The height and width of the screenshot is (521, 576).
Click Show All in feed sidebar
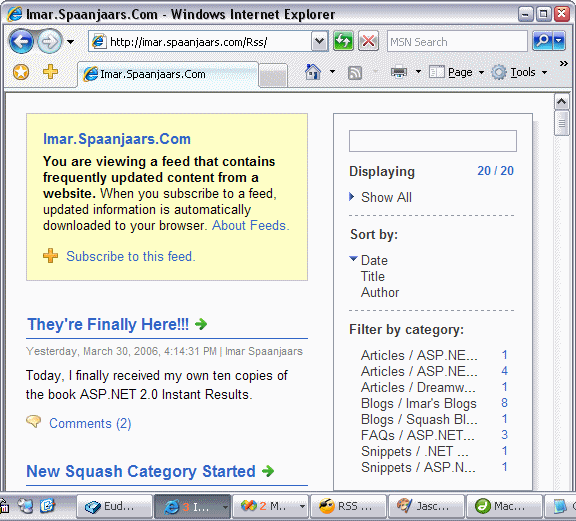(x=386, y=197)
